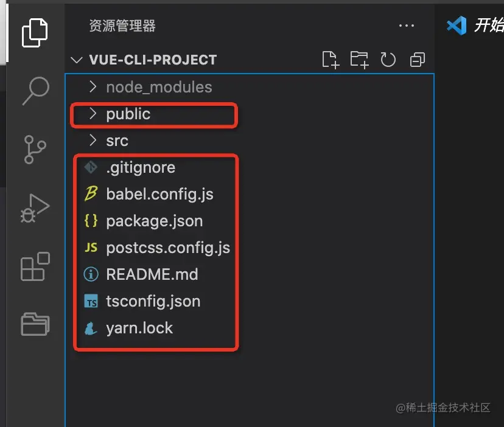Expand the node_modules folder
Viewport: 504px width, 427px height.
click(x=158, y=87)
